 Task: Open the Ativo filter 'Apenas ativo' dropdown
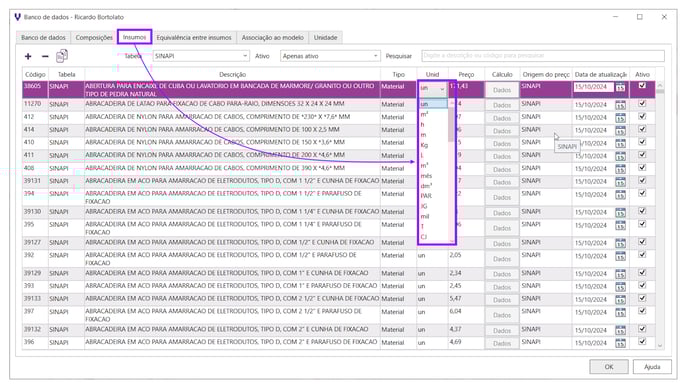[x=330, y=56]
